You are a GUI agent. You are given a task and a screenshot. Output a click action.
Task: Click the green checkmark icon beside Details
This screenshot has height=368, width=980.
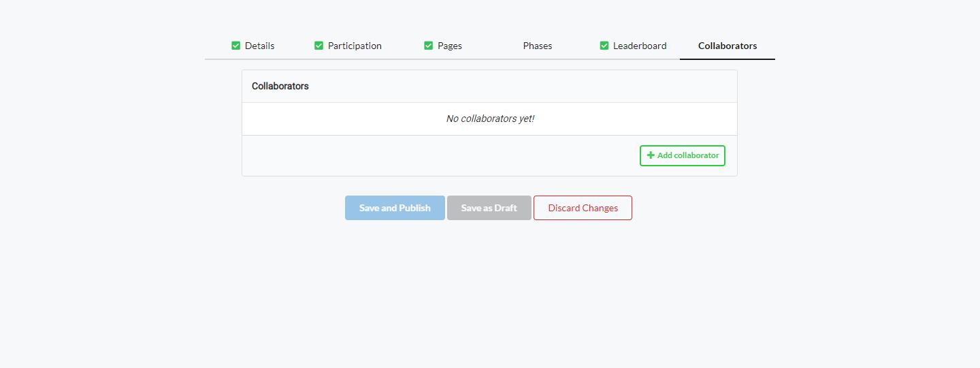(x=235, y=46)
